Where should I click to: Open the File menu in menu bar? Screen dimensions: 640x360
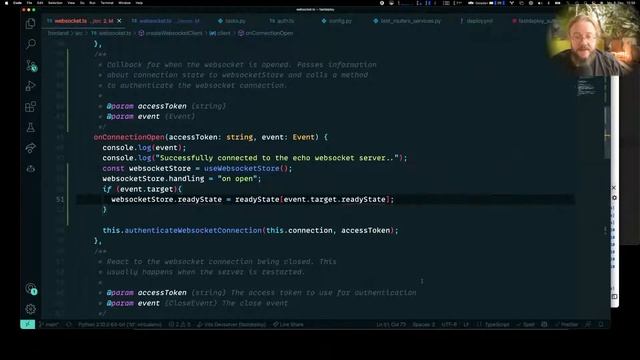[x=29, y=3]
